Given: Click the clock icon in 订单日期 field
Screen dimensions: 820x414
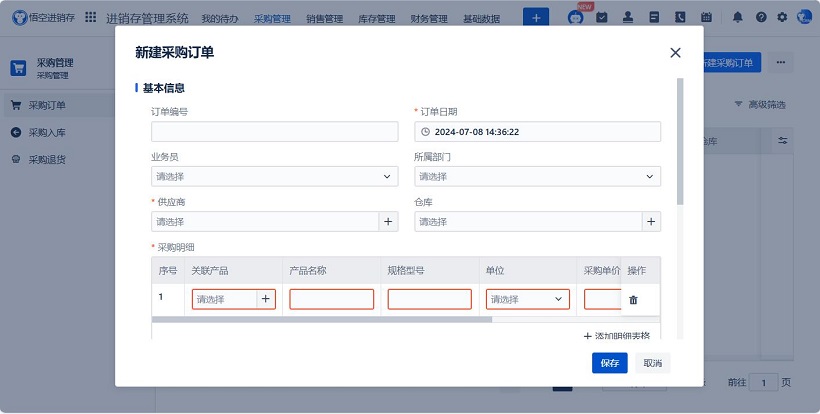Looking at the screenshot, I should [426, 132].
